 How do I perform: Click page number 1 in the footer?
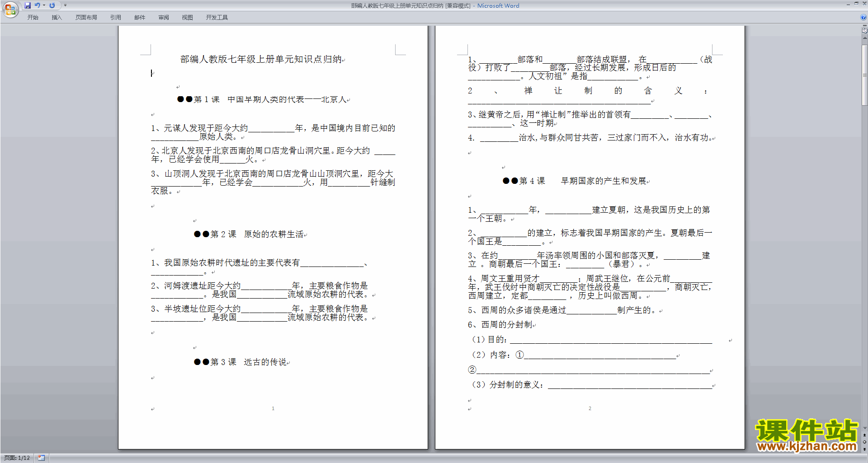tap(273, 408)
